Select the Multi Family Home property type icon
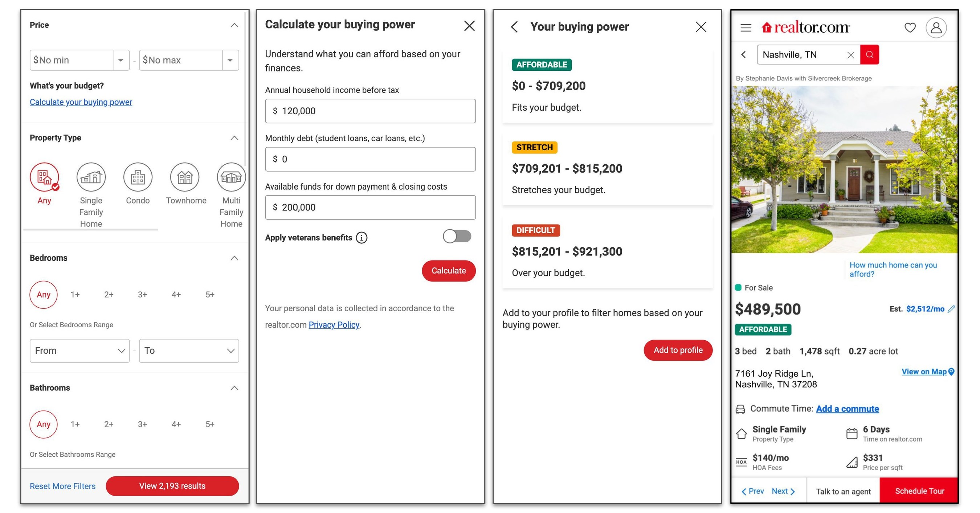This screenshot has height=513, width=980. (231, 176)
